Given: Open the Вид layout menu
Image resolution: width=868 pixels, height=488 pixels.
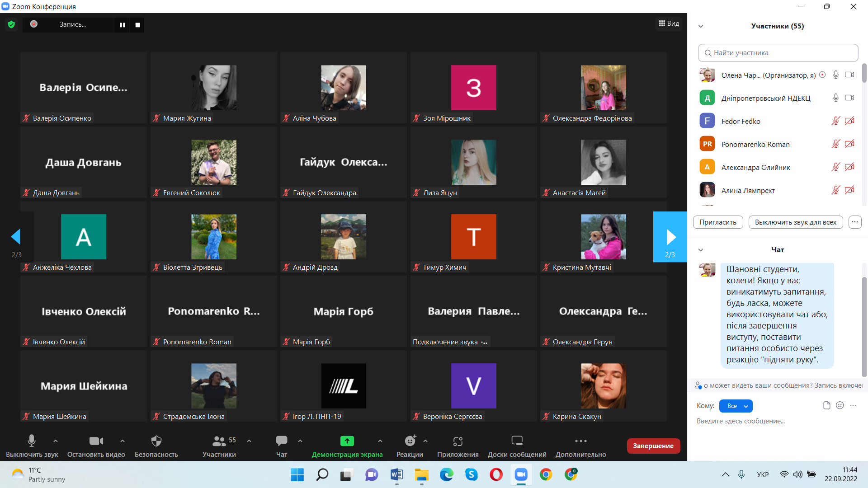Looking at the screenshot, I should point(669,23).
